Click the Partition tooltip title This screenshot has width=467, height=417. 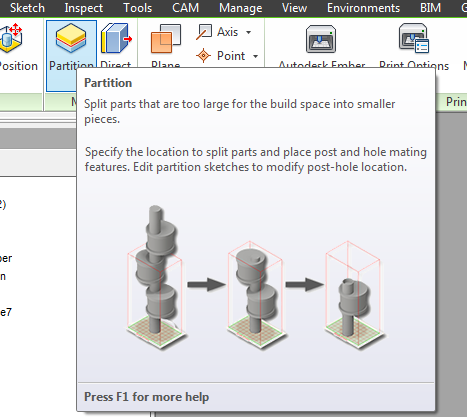[108, 83]
